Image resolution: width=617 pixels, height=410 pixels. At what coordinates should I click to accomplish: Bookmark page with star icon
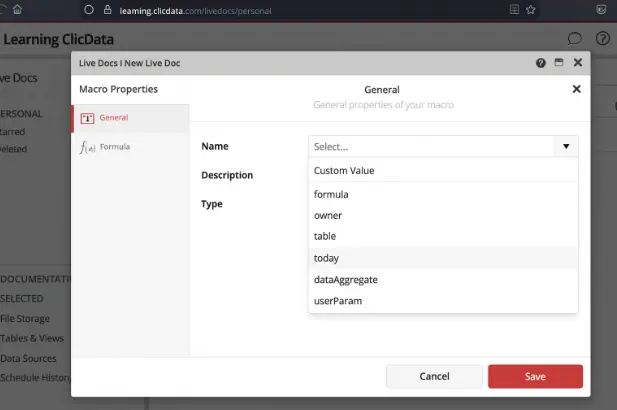point(530,10)
